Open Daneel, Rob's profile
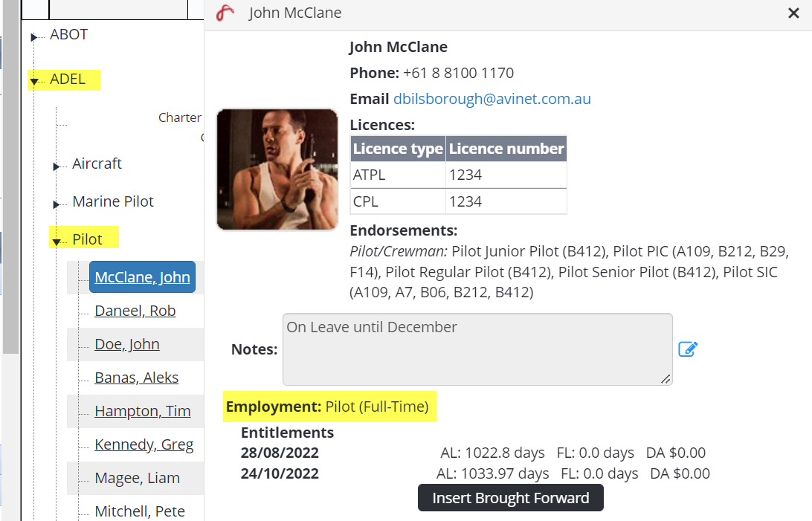Screen dimensions: 812x521 [135, 311]
